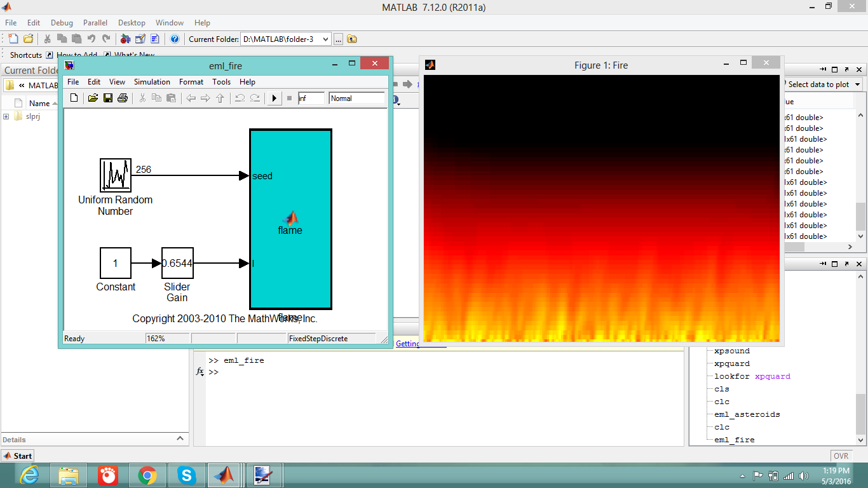Click the MATLAB Start button

pos(18,456)
